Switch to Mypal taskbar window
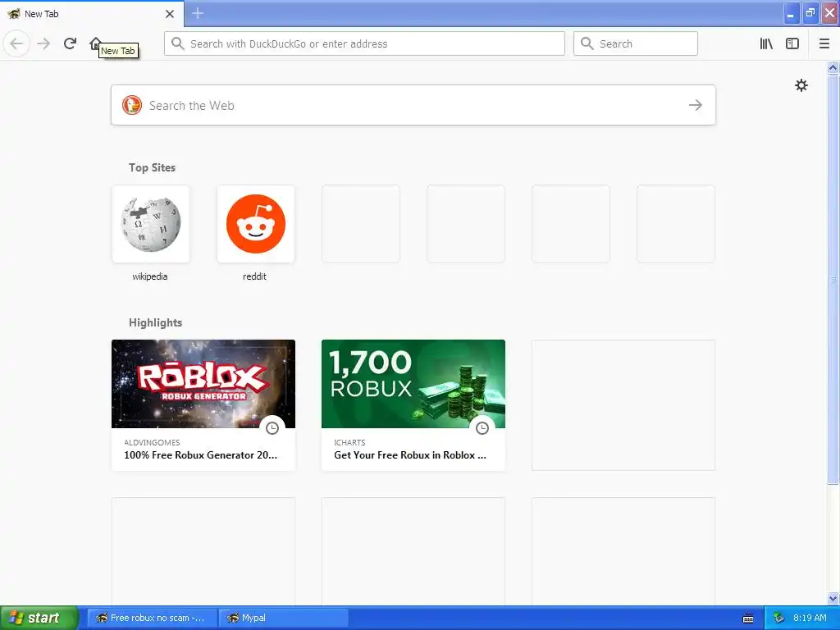The width and height of the screenshot is (840, 630). 284,618
